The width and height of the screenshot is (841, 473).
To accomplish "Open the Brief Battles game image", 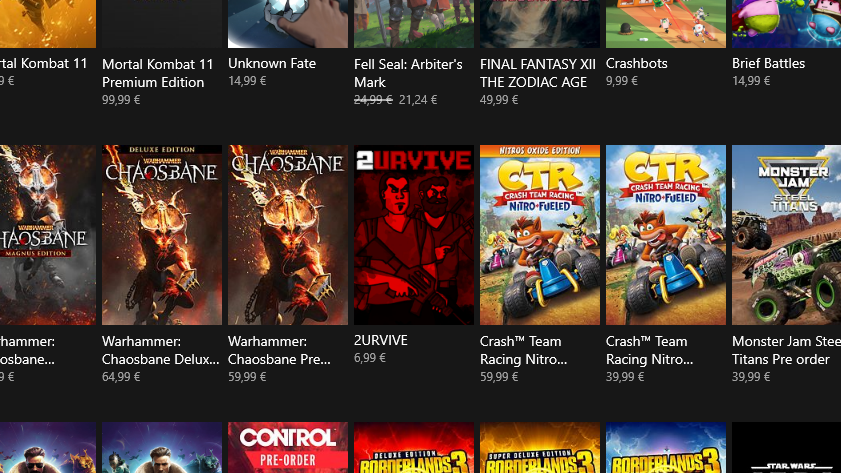I will point(786,24).
